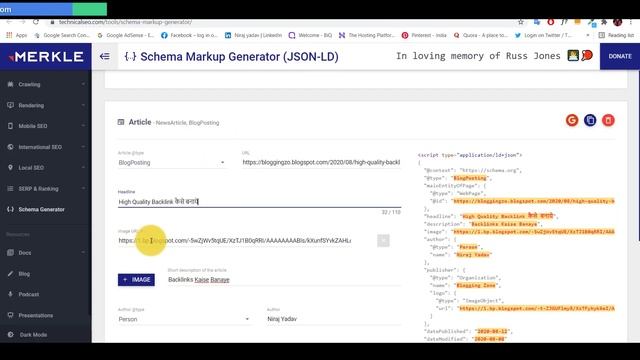Reload the page in browser

point(36,22)
